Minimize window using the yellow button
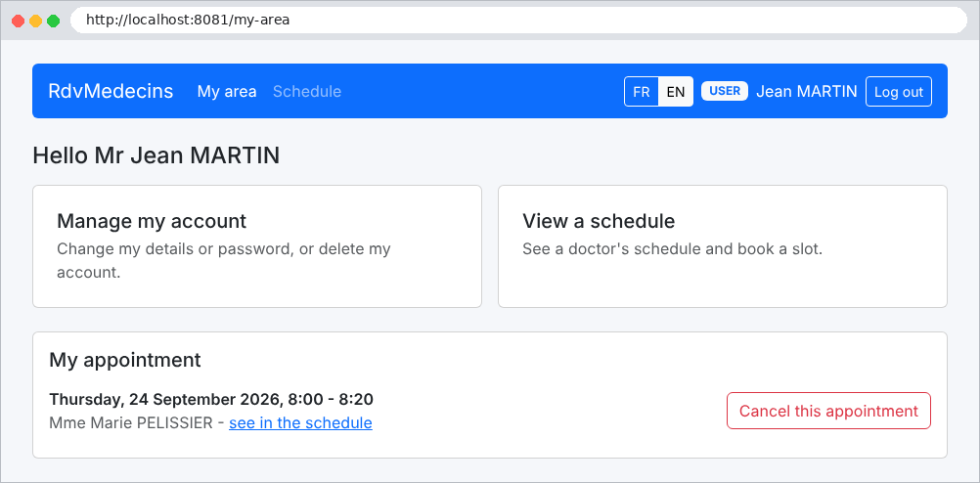 click(x=35, y=21)
